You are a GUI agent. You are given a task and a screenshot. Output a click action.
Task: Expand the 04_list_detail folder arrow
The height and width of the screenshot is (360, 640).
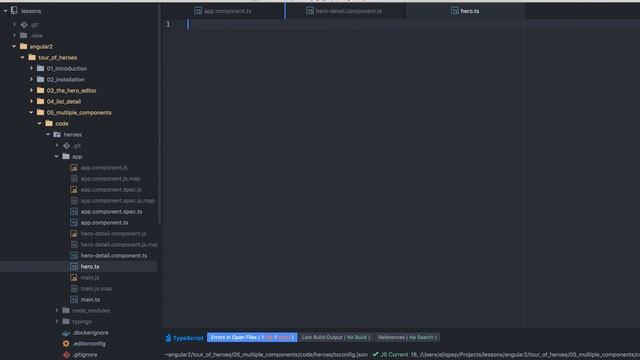31,101
